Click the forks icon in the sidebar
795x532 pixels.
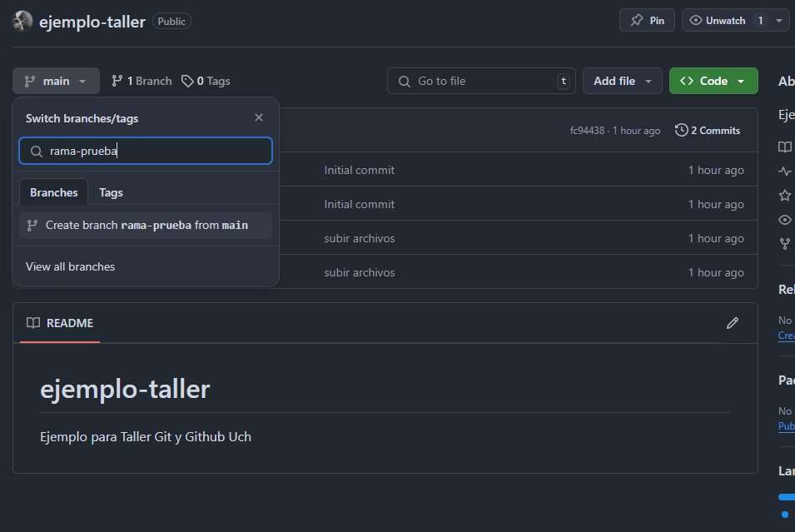pos(785,244)
